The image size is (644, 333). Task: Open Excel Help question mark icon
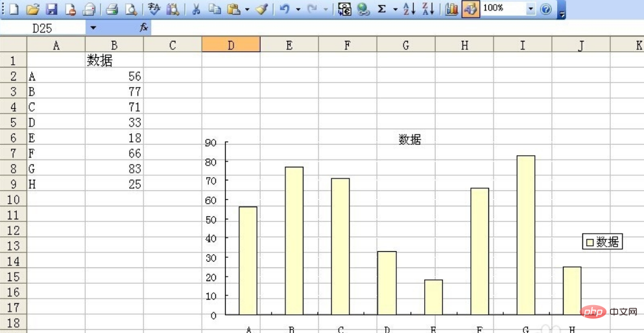(x=545, y=8)
